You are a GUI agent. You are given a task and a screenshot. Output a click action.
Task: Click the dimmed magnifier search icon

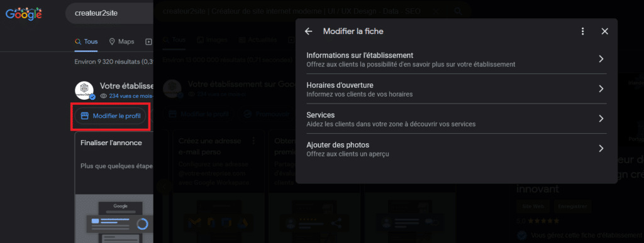(458, 12)
